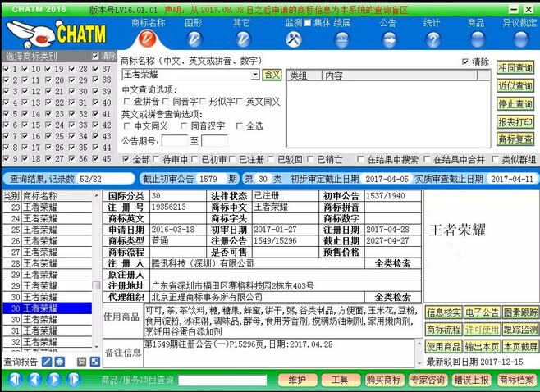540x392 pixels.
Task: Open the 错误上报 button
Action: [x=471, y=380]
